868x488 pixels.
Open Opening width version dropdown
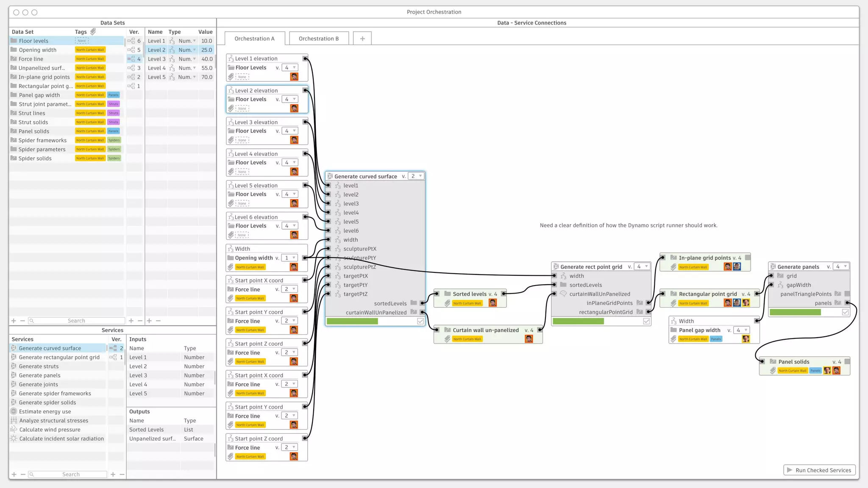point(290,258)
